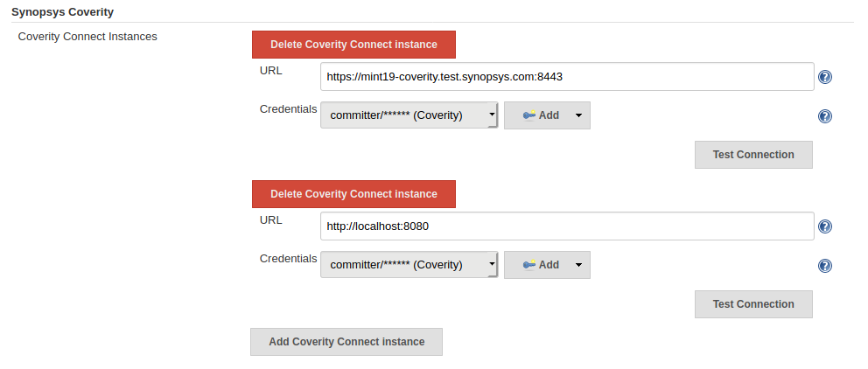Delete the mint19-coverity Coverity Connect instance

click(x=353, y=45)
